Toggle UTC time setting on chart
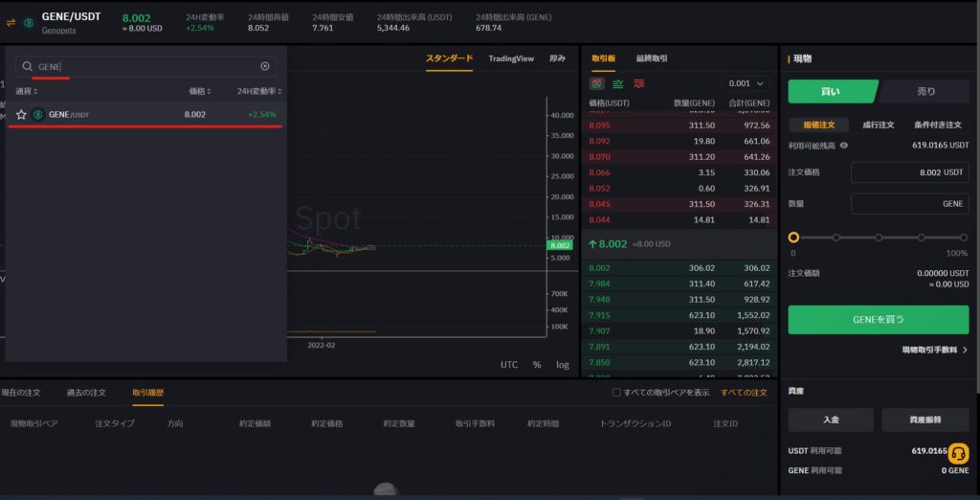Viewport: 980px width, 500px height. pos(509,364)
